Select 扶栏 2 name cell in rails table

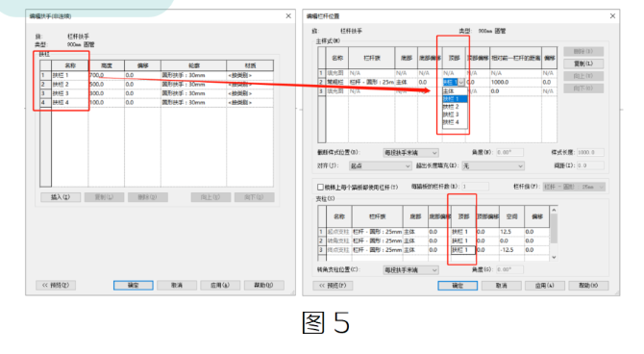[x=69, y=85]
